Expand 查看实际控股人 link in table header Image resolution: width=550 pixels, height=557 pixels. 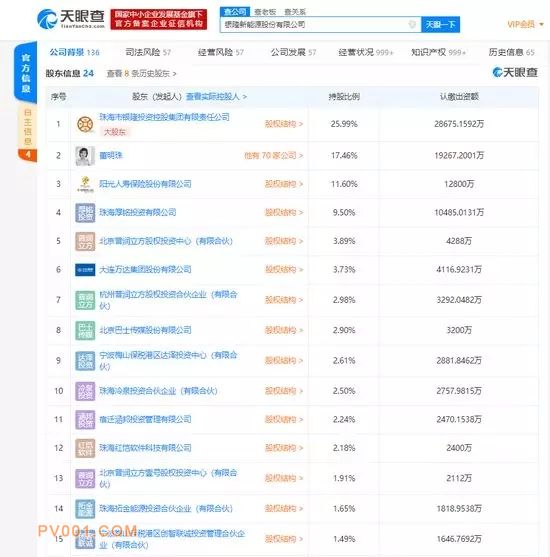(x=216, y=97)
